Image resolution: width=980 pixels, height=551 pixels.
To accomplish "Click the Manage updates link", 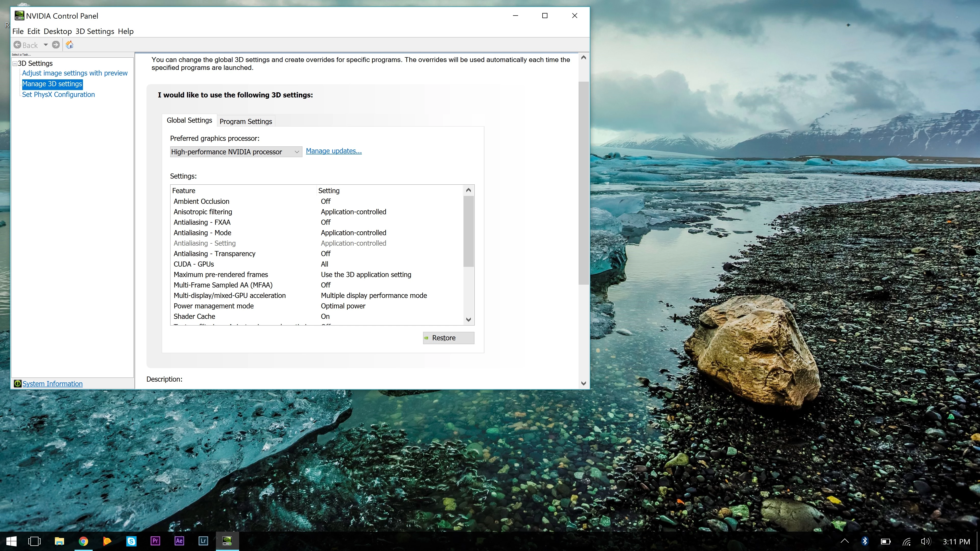I will [334, 151].
